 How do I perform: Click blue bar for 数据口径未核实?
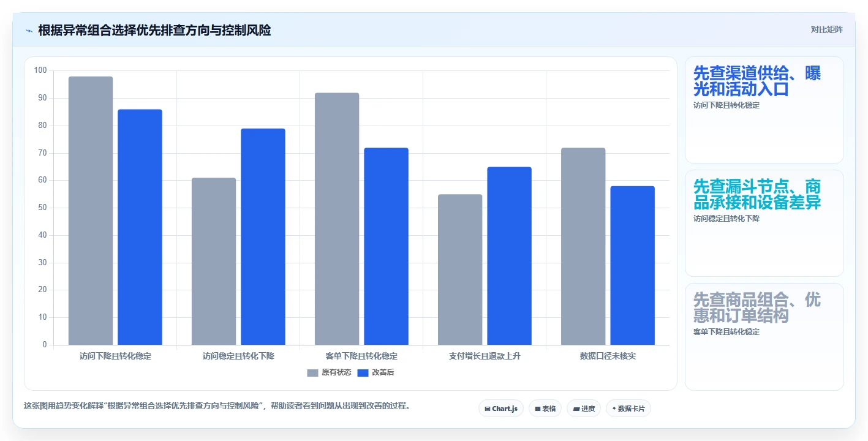pyautogui.click(x=632, y=265)
